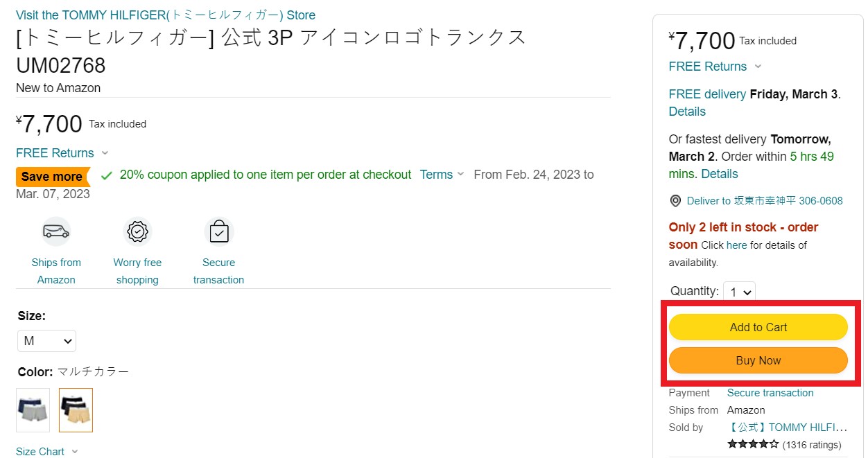Screen dimensions: 868x458
Task: Expand the Terms dropdown for the coupon
Action: (x=442, y=175)
